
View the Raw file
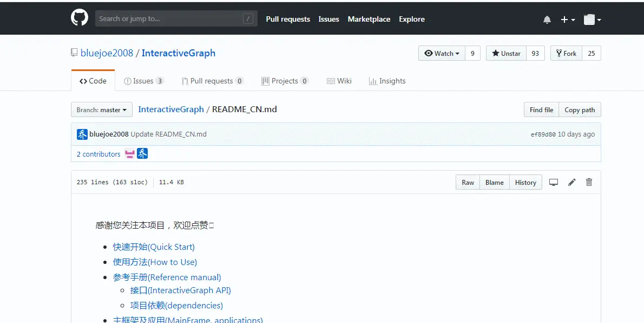tap(468, 182)
